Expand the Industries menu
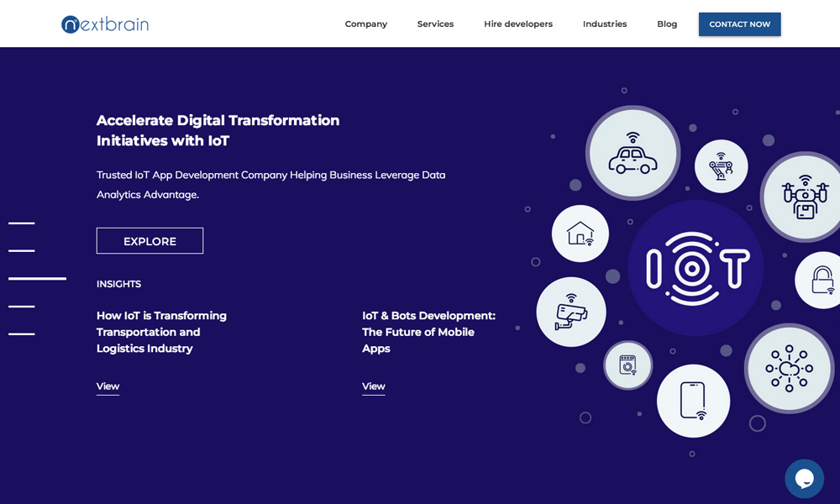840x504 pixels. click(x=604, y=24)
